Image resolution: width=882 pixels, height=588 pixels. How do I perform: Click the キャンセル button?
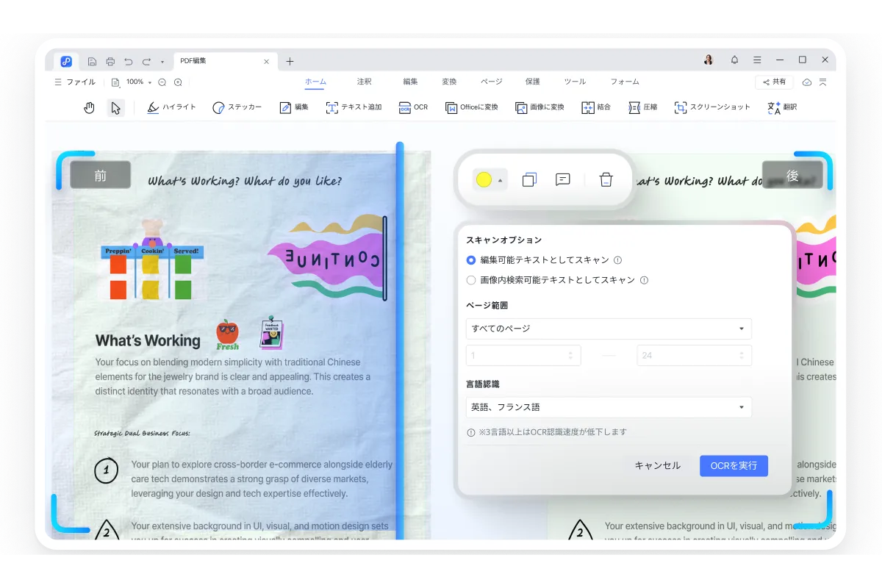pyautogui.click(x=658, y=466)
